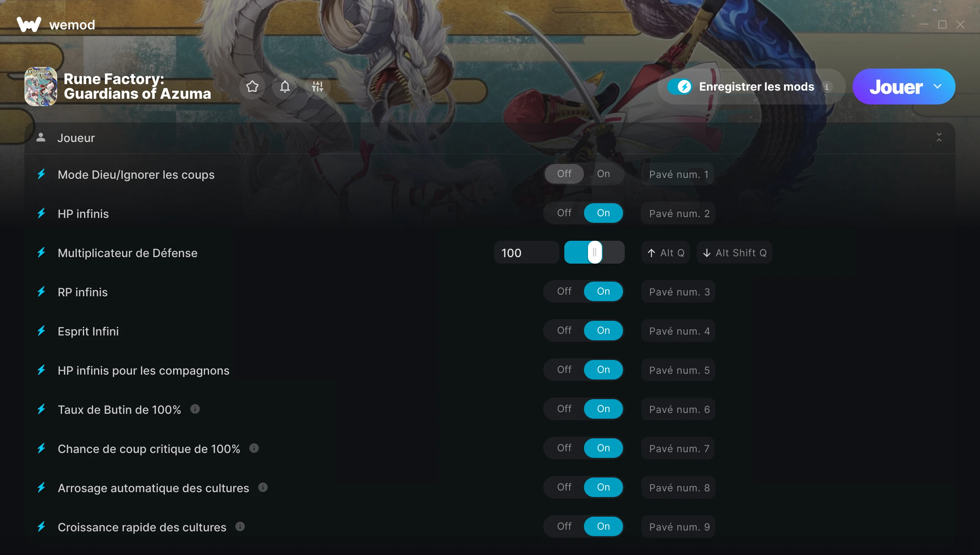Show info for Chance de coup critique
The height and width of the screenshot is (555, 980).
click(254, 448)
